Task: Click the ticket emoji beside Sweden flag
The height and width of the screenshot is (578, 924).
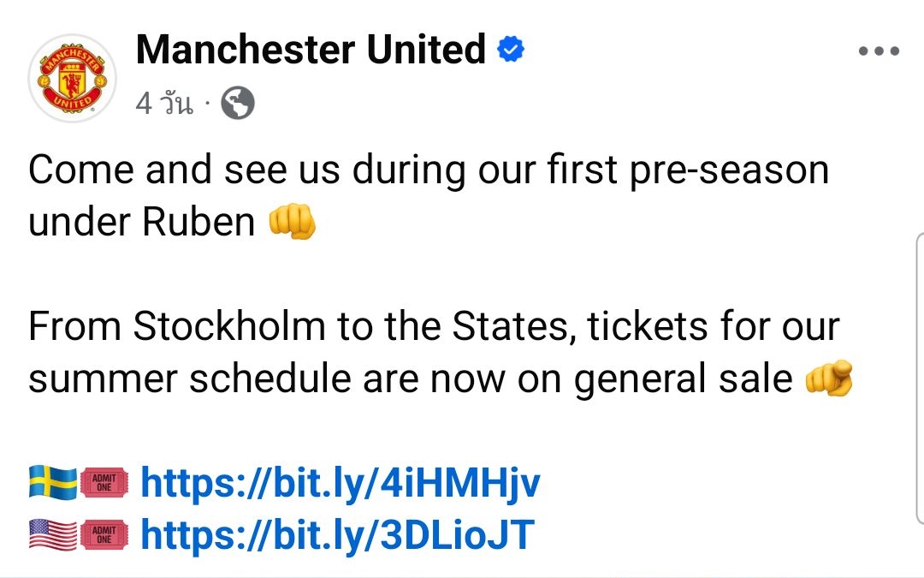Action: [104, 482]
